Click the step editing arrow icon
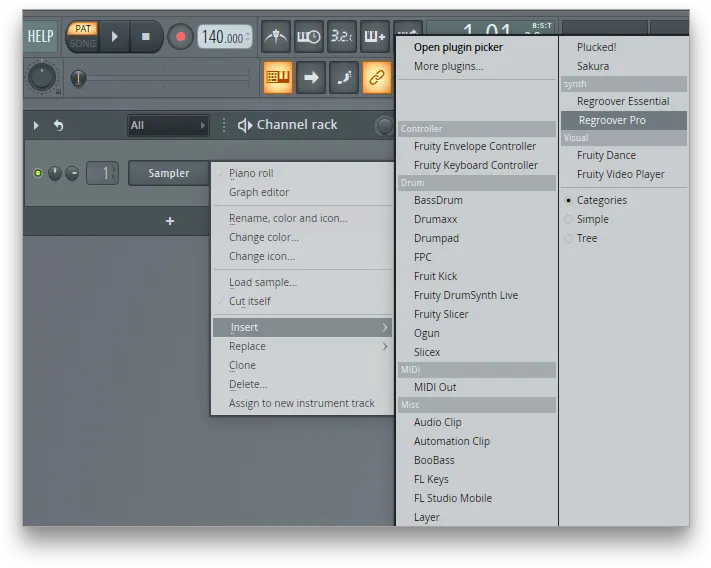Viewport: 711px width, 568px height. point(311,78)
